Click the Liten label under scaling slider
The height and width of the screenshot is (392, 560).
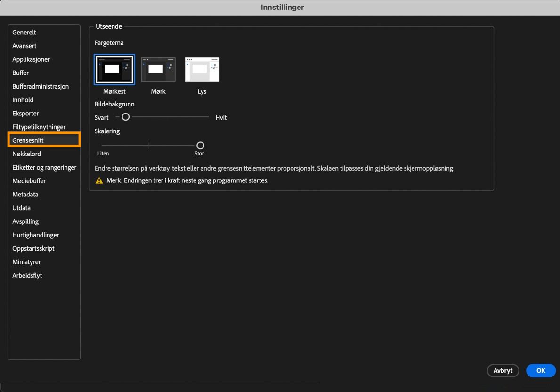click(x=103, y=153)
